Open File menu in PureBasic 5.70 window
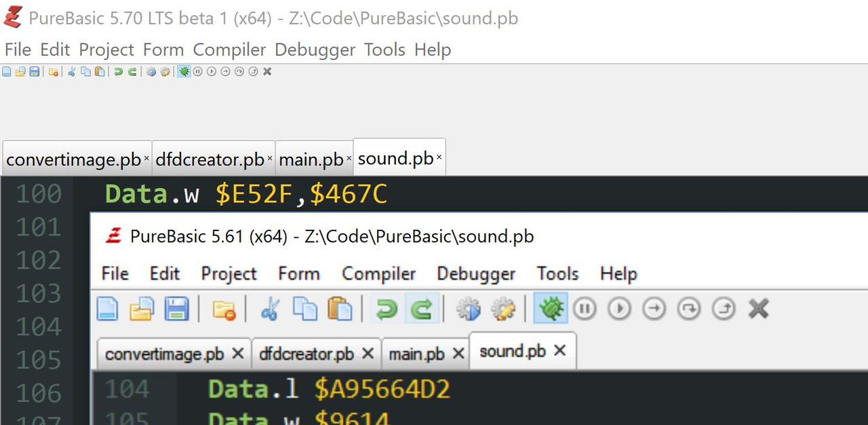This screenshot has width=868, height=425. (x=18, y=49)
